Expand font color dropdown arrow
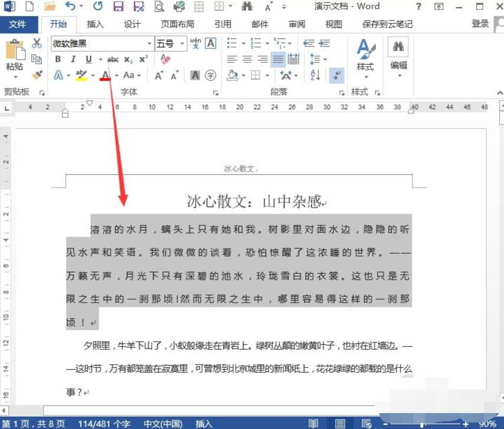 116,76
